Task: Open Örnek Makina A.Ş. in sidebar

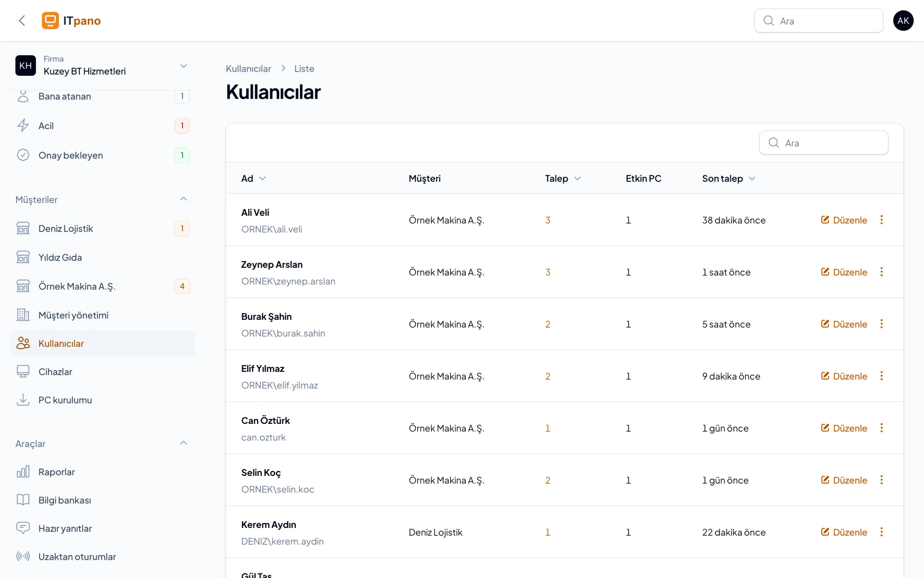Action: click(102, 286)
